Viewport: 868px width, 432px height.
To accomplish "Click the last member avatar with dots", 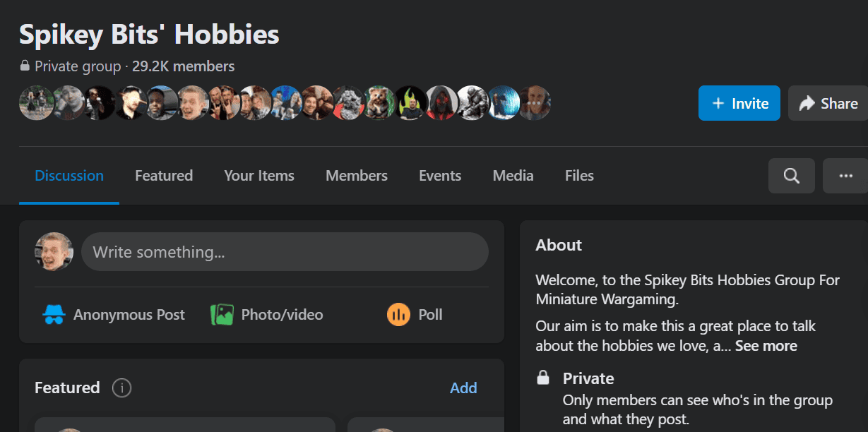I will [534, 103].
